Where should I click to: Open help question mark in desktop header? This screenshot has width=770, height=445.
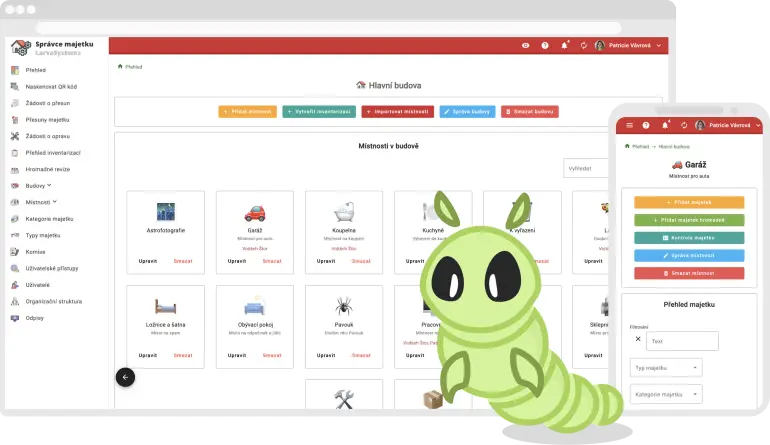(x=545, y=45)
